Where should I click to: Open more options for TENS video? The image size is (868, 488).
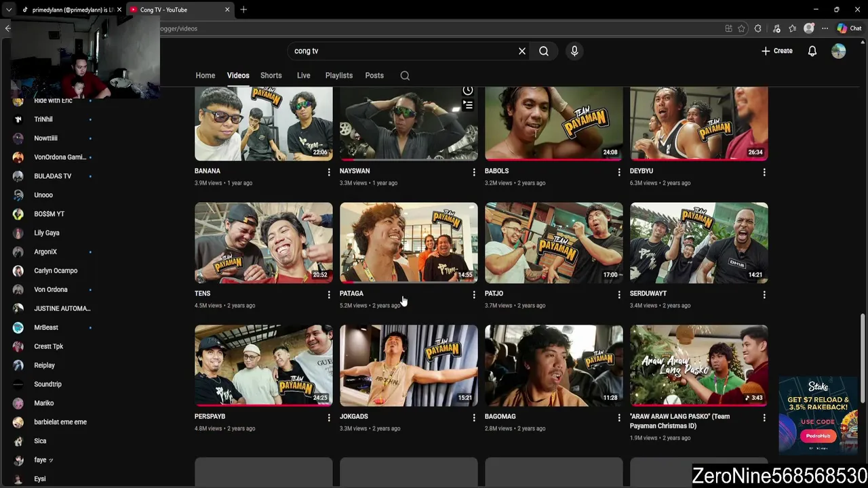[329, 295]
